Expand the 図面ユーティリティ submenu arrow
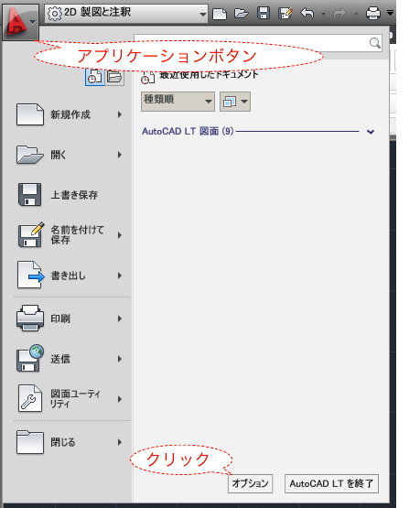 [x=120, y=399]
